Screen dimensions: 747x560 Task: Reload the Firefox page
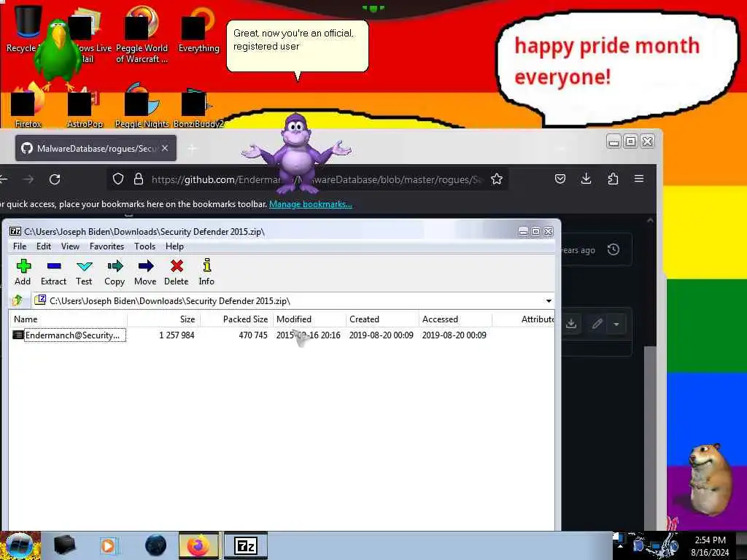coord(55,179)
